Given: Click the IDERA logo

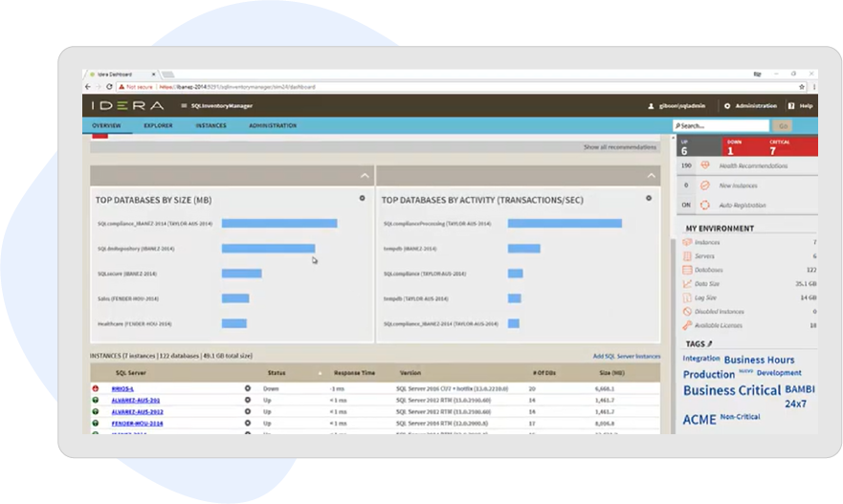Looking at the screenshot, I should pos(128,105).
